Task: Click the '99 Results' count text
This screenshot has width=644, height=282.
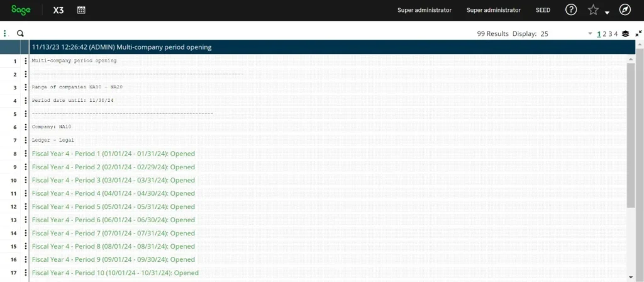Action: (x=493, y=34)
